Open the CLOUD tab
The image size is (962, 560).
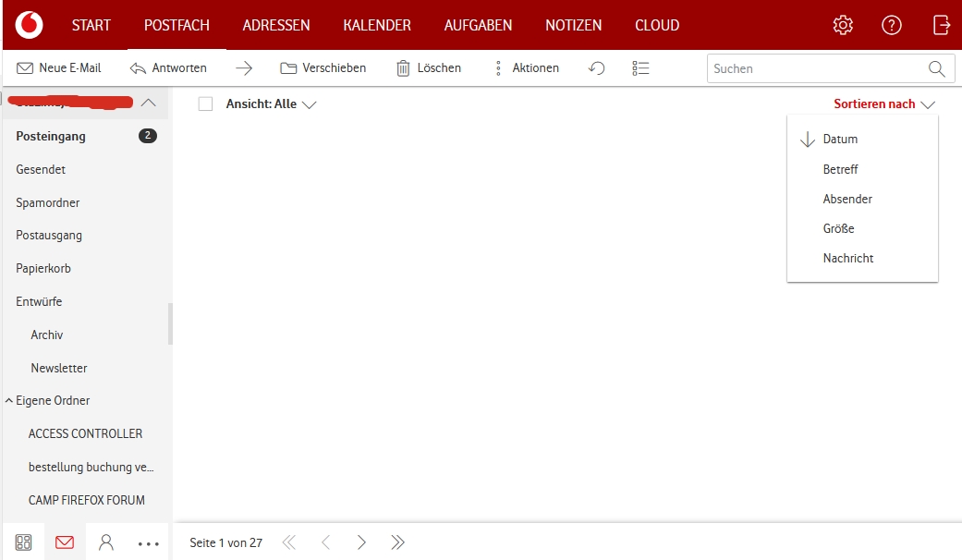tap(657, 25)
